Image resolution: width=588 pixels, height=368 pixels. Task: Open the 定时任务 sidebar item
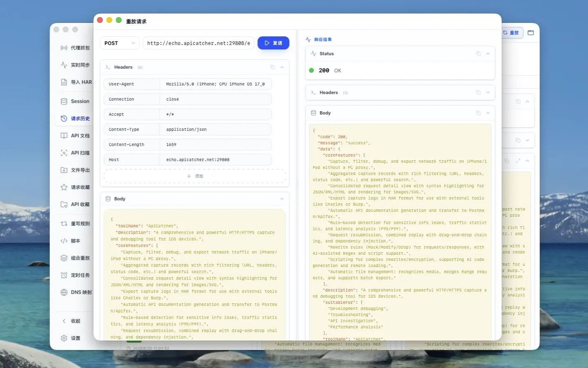(75, 275)
